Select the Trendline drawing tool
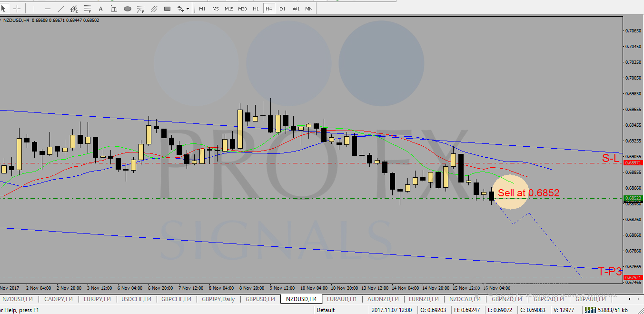Image resolution: width=644 pixels, height=314 pixels. pos(60,9)
